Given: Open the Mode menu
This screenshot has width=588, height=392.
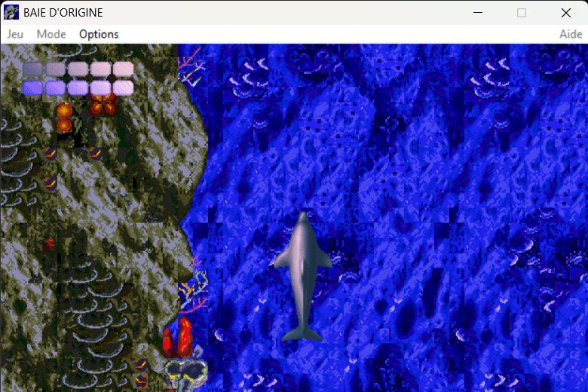Looking at the screenshot, I should (51, 34).
